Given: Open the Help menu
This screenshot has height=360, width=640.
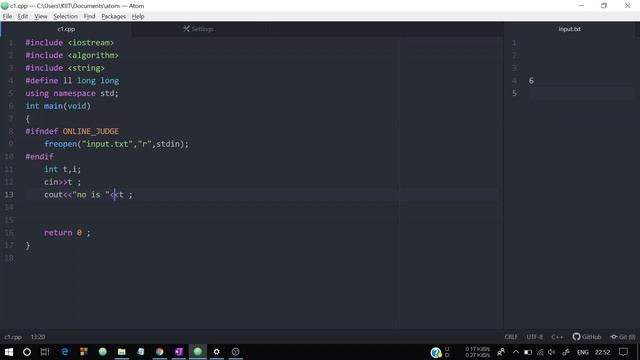Looking at the screenshot, I should (138, 16).
